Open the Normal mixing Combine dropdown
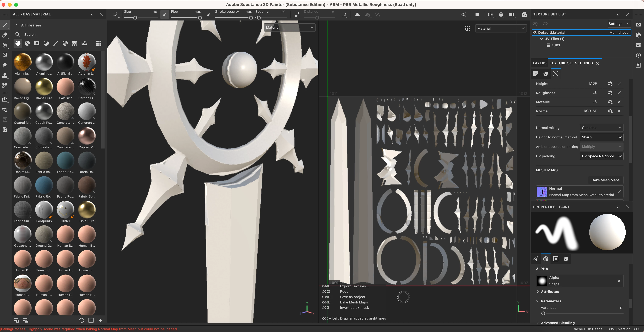The width and height of the screenshot is (644, 332). (x=601, y=128)
